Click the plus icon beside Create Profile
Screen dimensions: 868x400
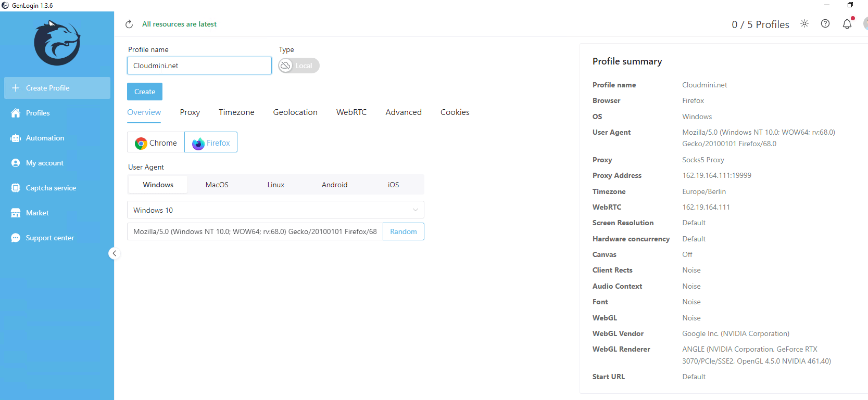click(x=16, y=88)
